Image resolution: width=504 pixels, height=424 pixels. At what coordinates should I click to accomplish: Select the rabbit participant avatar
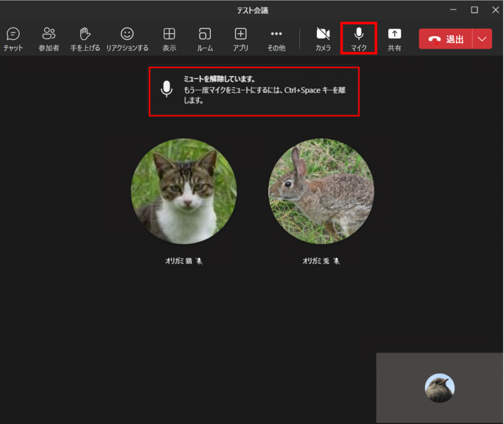(x=321, y=191)
